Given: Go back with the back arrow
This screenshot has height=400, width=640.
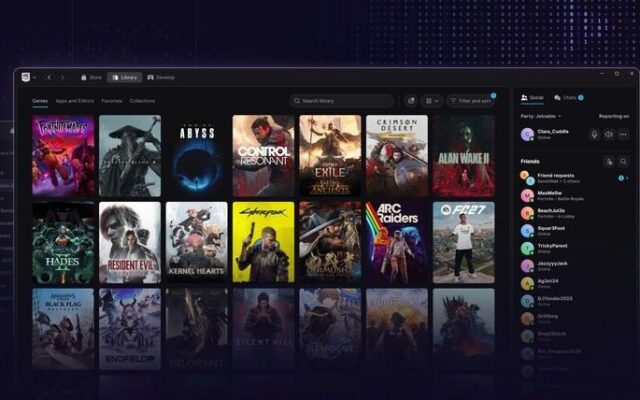Looking at the screenshot, I should pyautogui.click(x=49, y=78).
